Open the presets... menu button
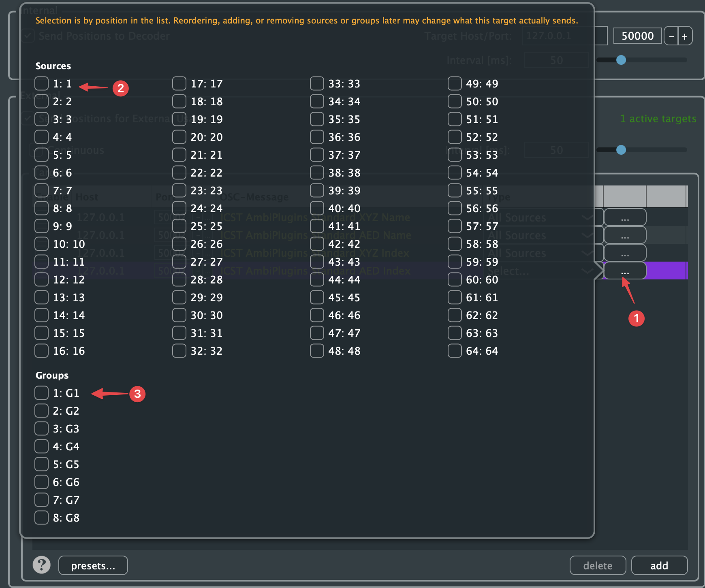The image size is (705, 588). click(93, 565)
